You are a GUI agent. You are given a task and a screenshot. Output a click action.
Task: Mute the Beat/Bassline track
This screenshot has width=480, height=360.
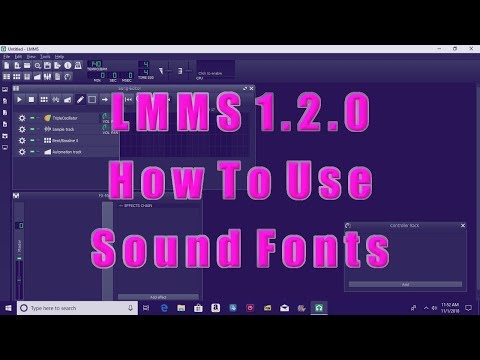pos(32,140)
